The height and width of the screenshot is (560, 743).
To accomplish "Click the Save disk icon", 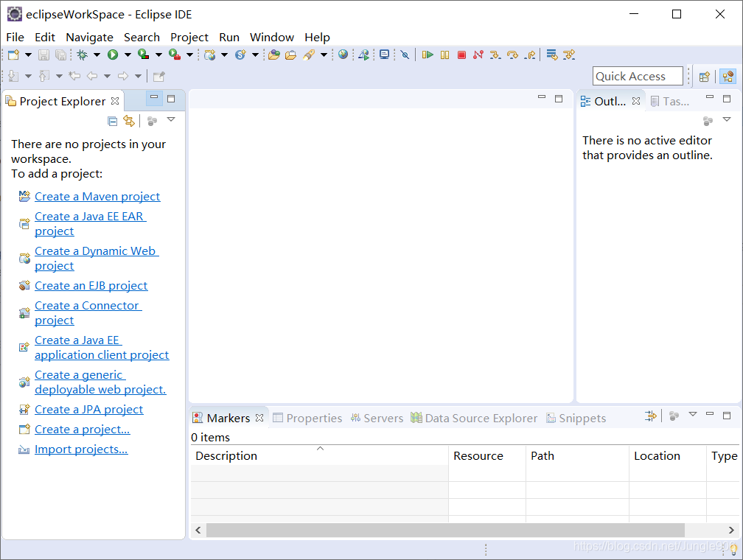I will (43, 55).
